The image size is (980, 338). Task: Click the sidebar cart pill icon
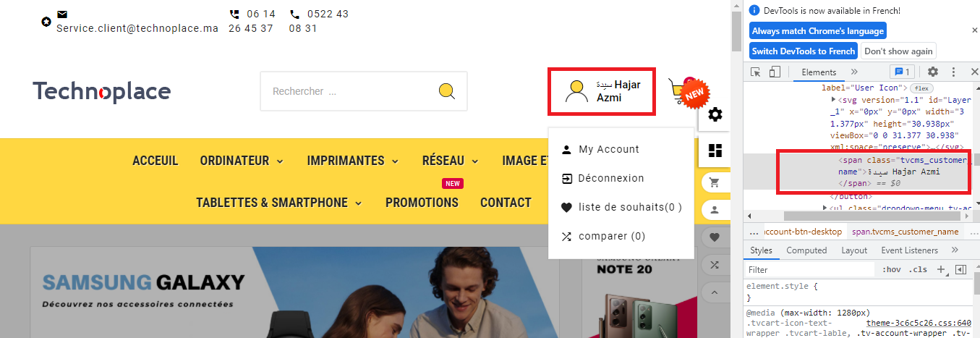(715, 182)
